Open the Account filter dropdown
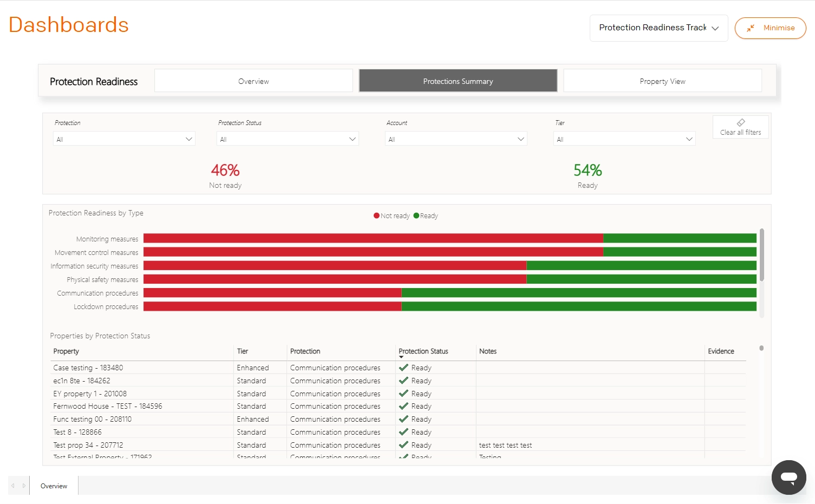Image resolution: width=815 pixels, height=504 pixels. 457,139
